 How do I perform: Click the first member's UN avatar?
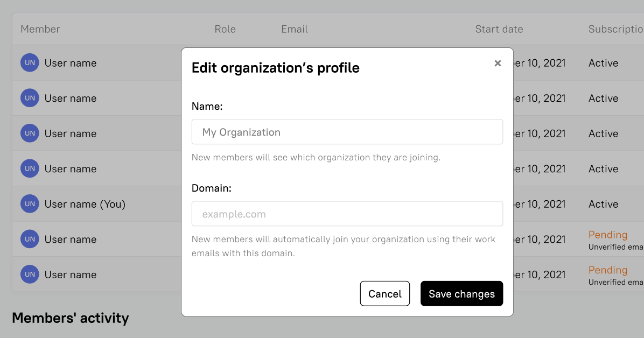30,63
